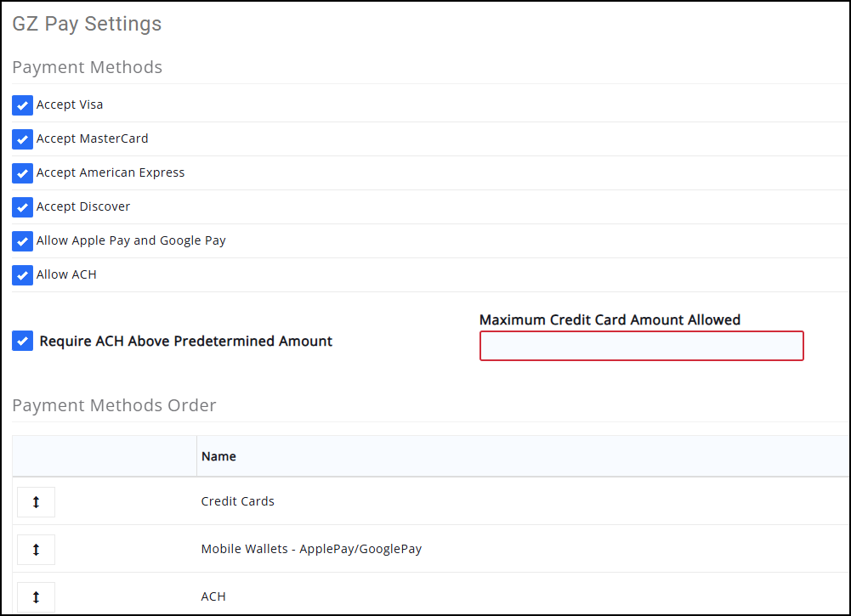Click into the Maximum Credit Card Amount field
Screen dimensions: 851x616
641,346
